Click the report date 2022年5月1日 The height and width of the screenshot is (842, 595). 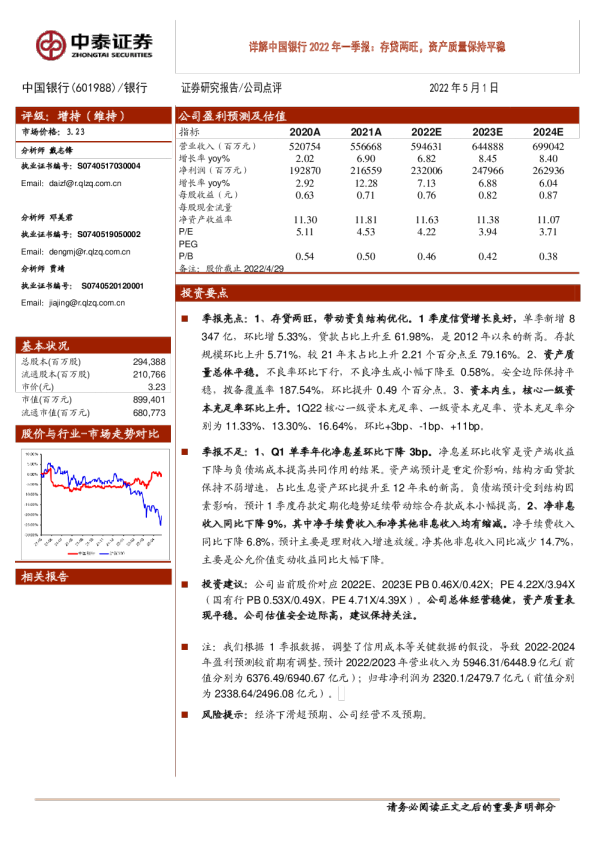[464, 88]
